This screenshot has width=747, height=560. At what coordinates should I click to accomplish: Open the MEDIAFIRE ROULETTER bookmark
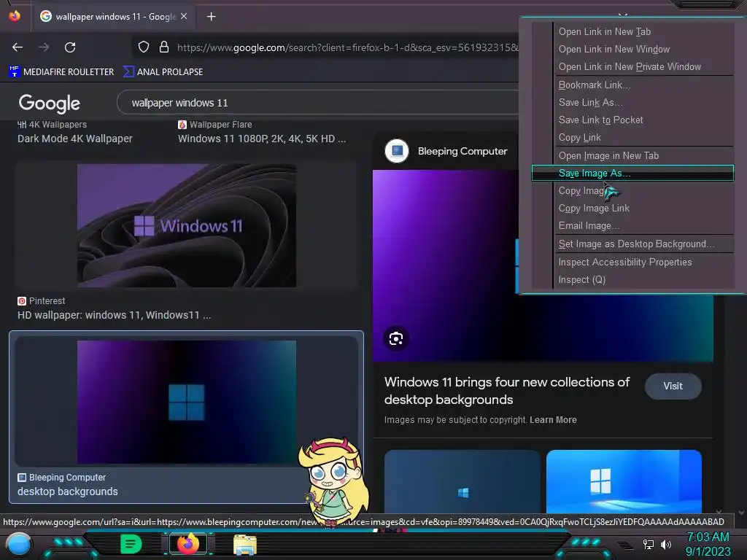(61, 72)
